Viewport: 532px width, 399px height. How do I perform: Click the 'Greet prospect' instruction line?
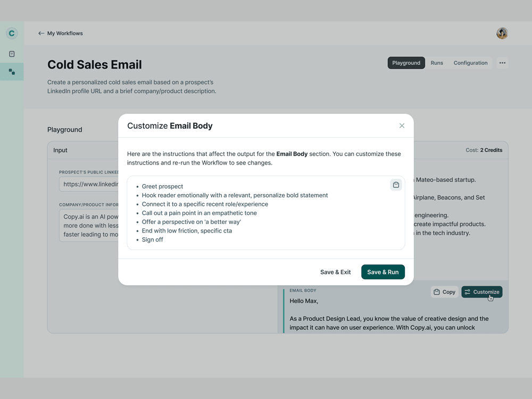162,186
